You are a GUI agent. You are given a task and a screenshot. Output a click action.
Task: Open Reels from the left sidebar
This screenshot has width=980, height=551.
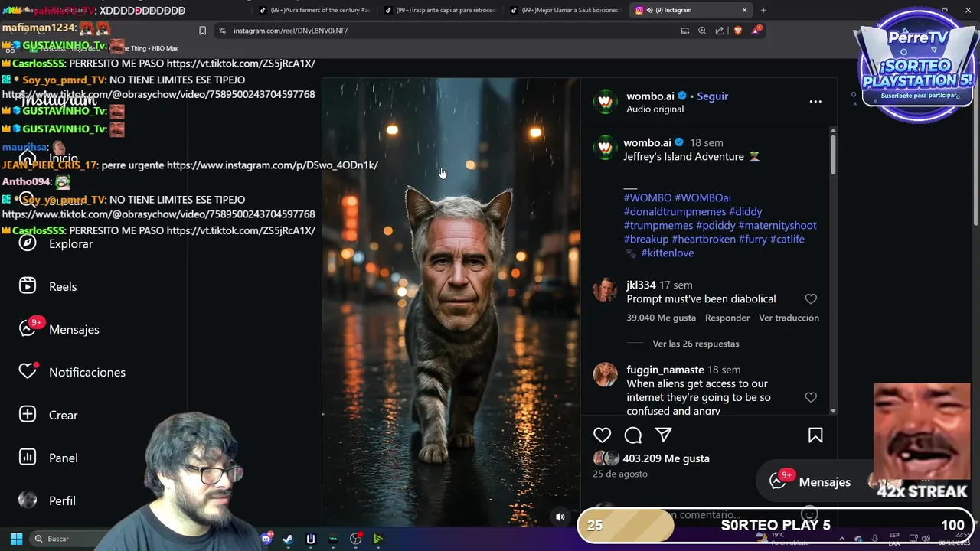tap(47, 286)
